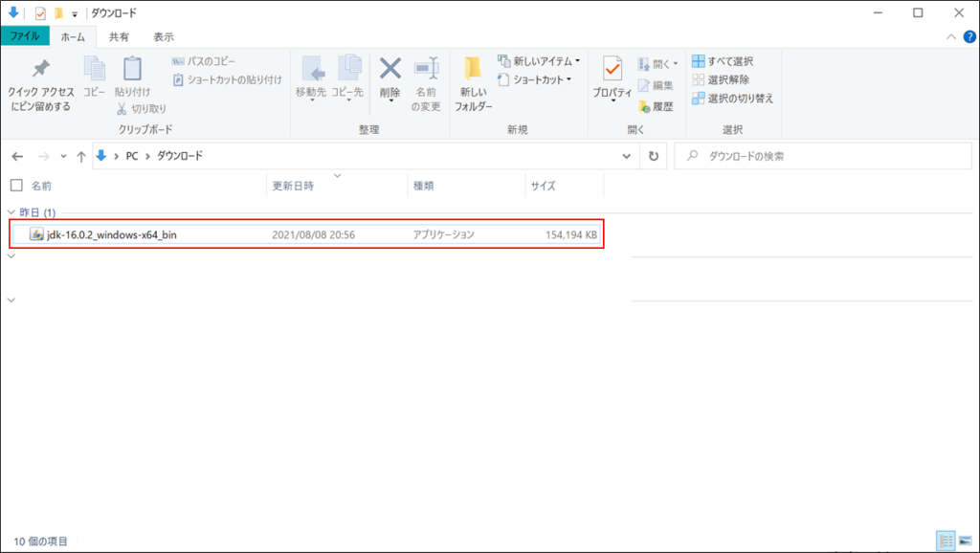Go back with the left arrow
The width and height of the screenshot is (980, 553).
(x=17, y=156)
